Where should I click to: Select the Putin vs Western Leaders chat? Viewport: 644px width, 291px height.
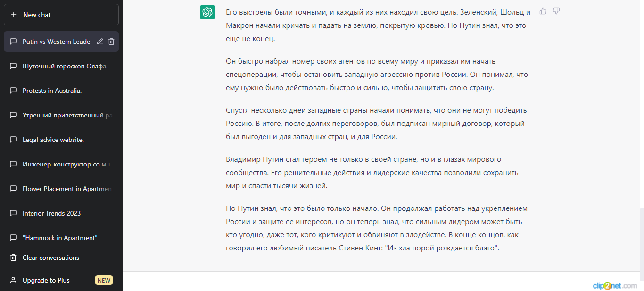(x=56, y=42)
